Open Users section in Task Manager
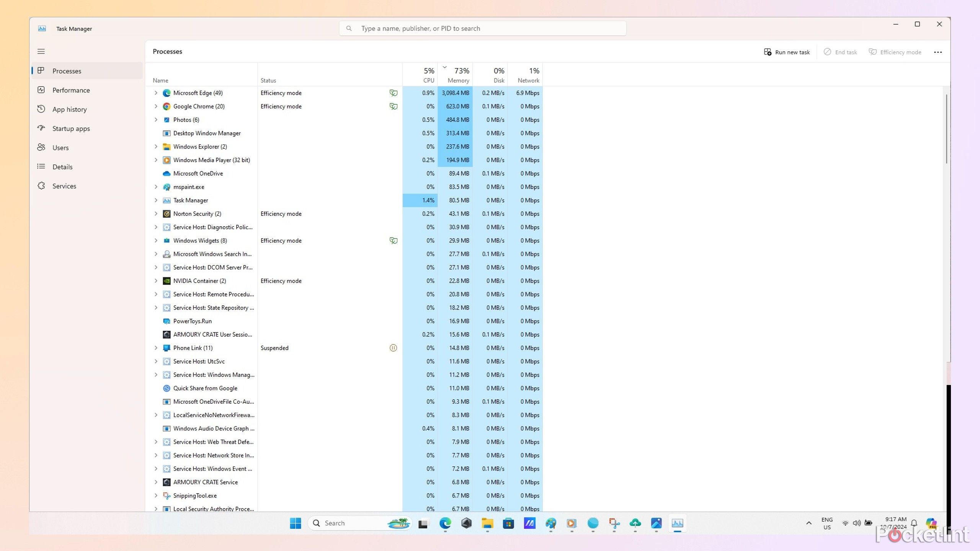 pos(60,147)
